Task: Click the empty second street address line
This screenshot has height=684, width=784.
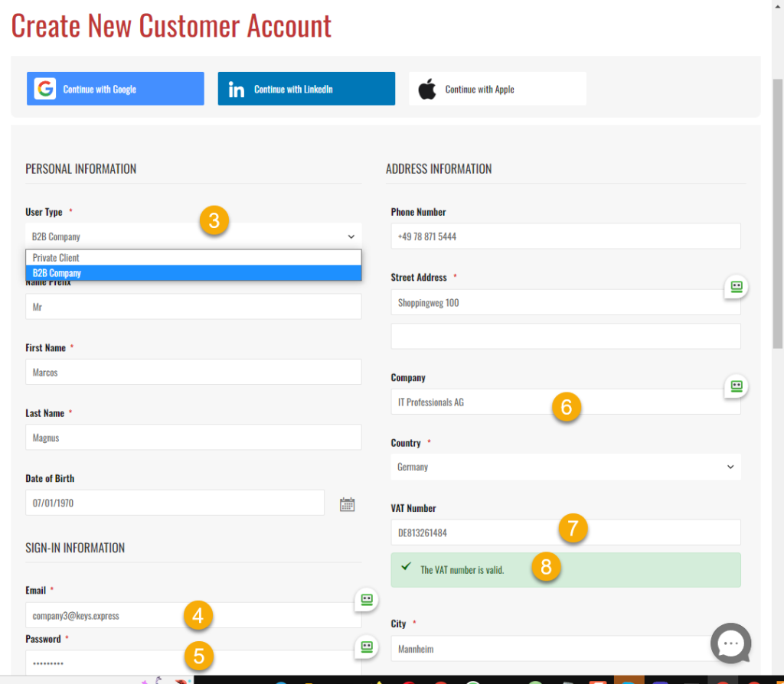Action: 565,336
